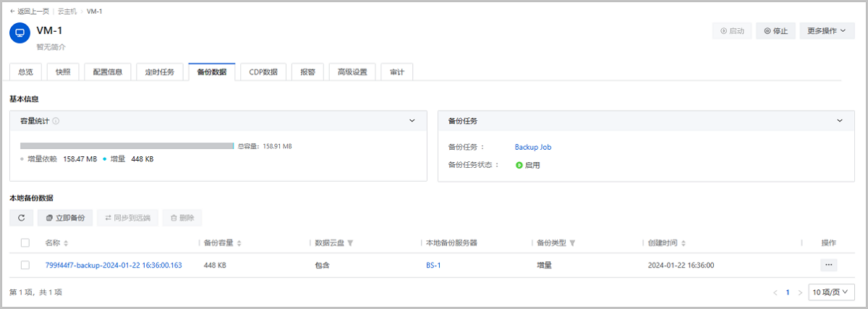This screenshot has height=309, width=868.
Task: Click the capacity usage bar
Action: [127, 146]
